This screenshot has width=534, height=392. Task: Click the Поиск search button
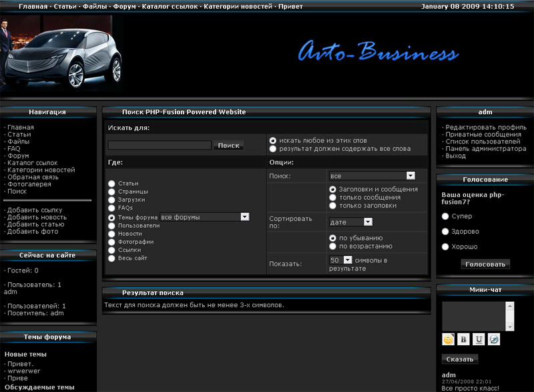pos(228,146)
